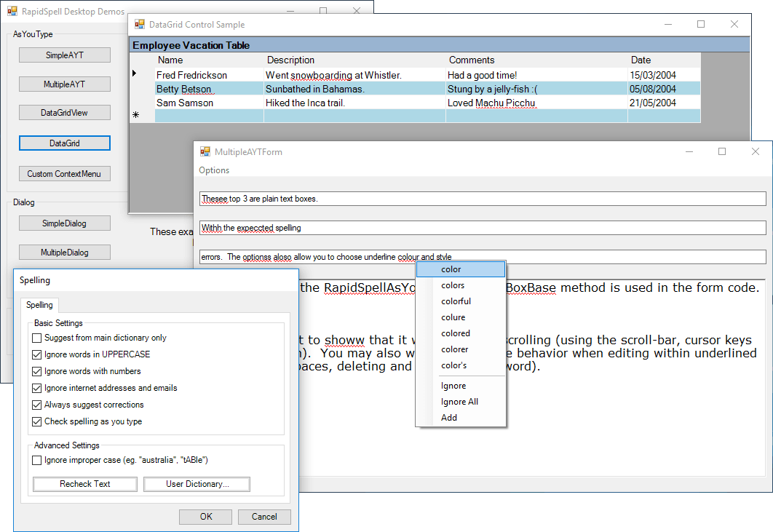Click the row selector arrow beside Fred Fredrickson
Image resolution: width=773 pixels, height=532 pixels.
pos(135,74)
